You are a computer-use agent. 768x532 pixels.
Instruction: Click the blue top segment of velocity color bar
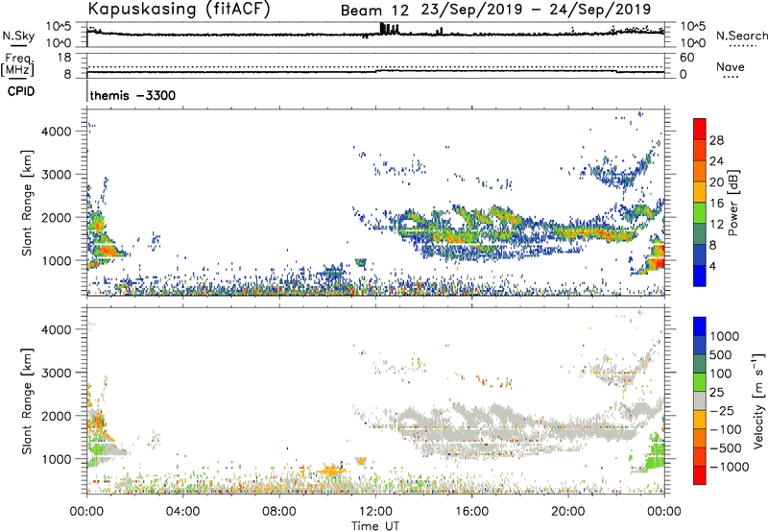click(x=700, y=326)
